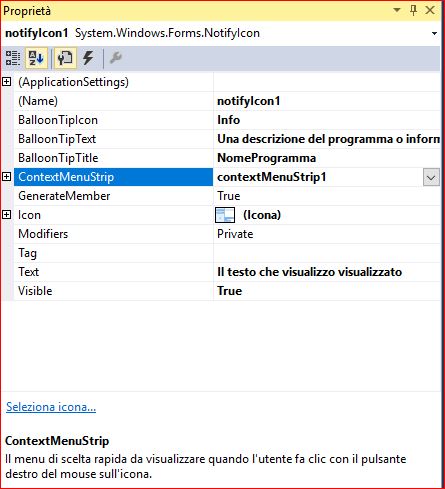The width and height of the screenshot is (445, 489).
Task: Close the Proprietà panel
Action: coord(430,10)
